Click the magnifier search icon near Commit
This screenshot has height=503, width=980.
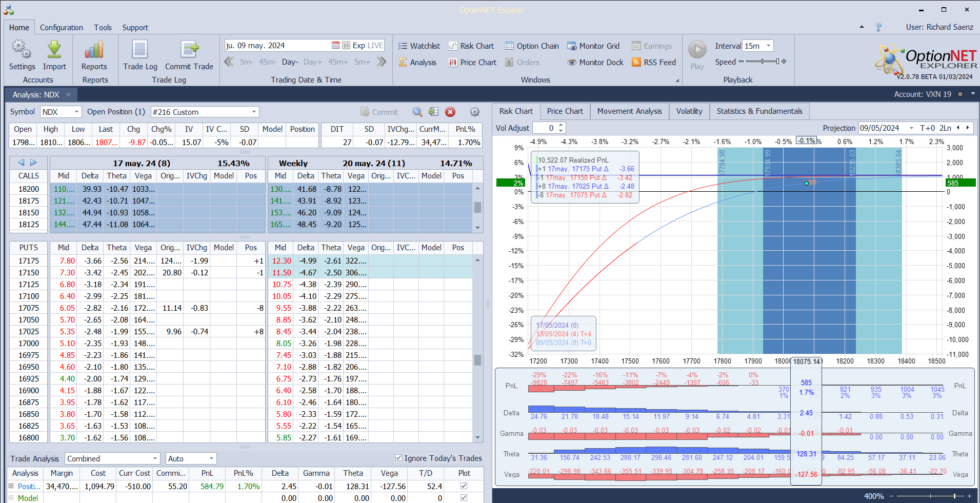(417, 112)
